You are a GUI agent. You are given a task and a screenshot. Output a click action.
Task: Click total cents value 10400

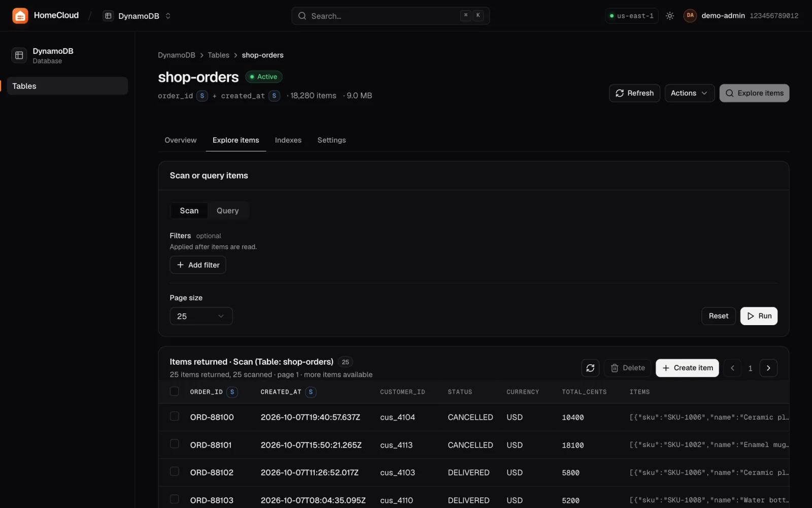573,418
